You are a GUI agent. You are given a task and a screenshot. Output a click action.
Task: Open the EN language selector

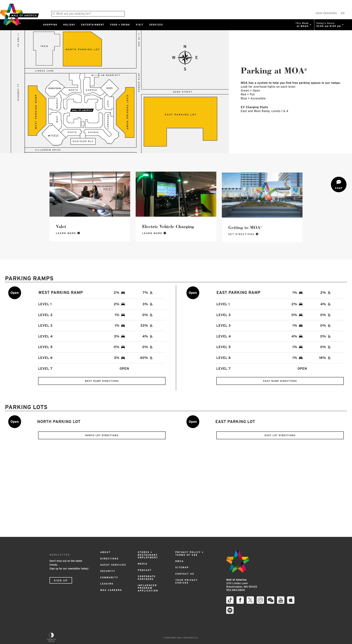342,13
